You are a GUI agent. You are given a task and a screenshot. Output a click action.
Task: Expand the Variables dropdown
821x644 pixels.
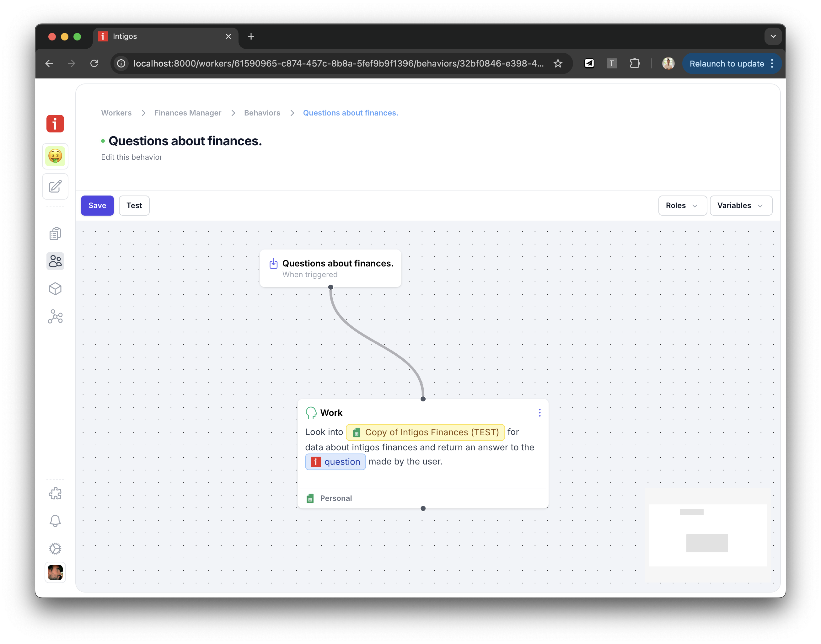[741, 206]
